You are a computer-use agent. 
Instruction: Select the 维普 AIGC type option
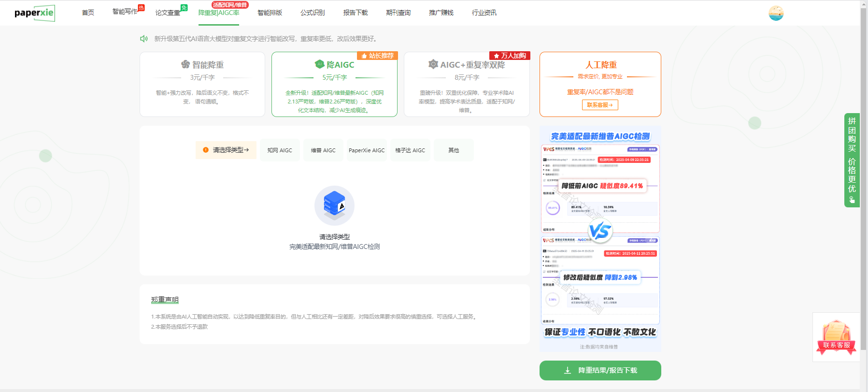[x=323, y=150]
